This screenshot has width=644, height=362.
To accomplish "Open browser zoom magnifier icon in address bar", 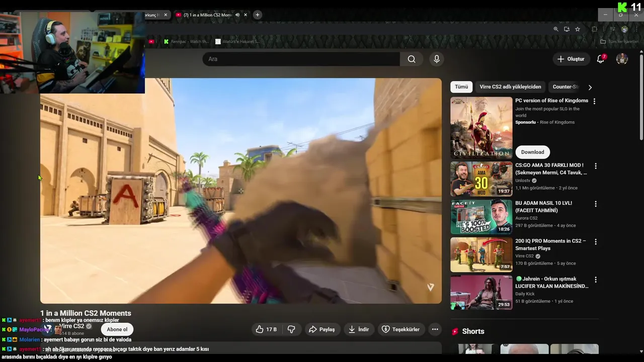I will click(x=556, y=29).
